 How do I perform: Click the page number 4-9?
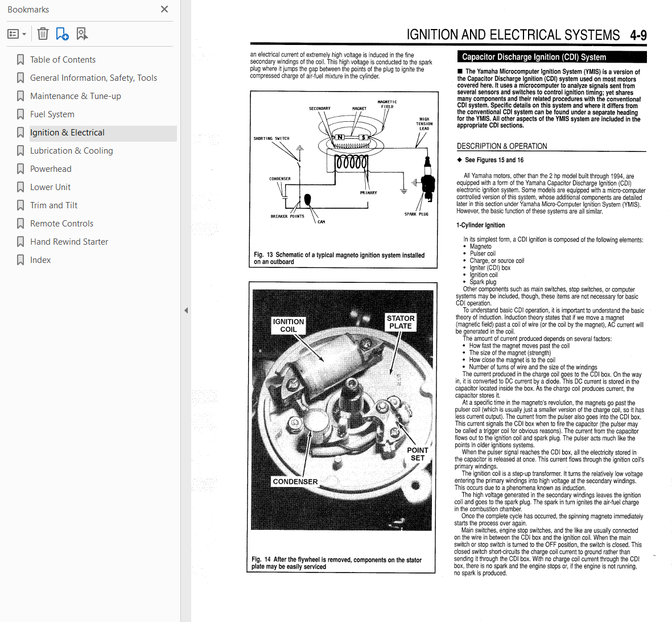coord(638,35)
